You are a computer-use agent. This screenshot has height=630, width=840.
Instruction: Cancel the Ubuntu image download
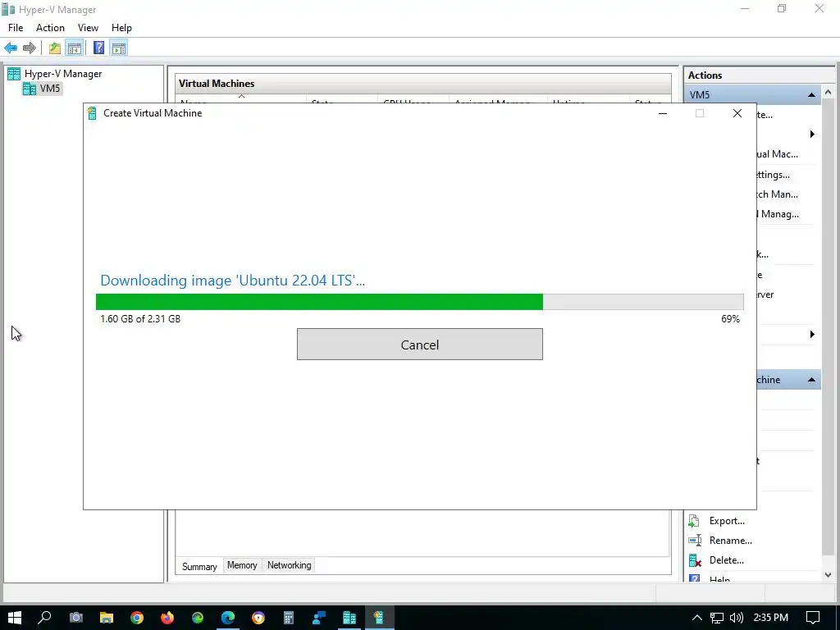click(x=419, y=345)
